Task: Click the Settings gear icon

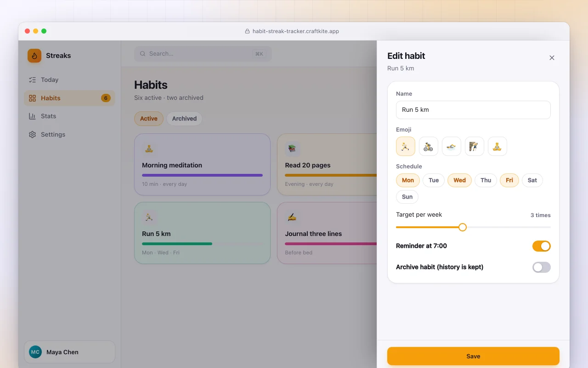Action: pyautogui.click(x=32, y=134)
